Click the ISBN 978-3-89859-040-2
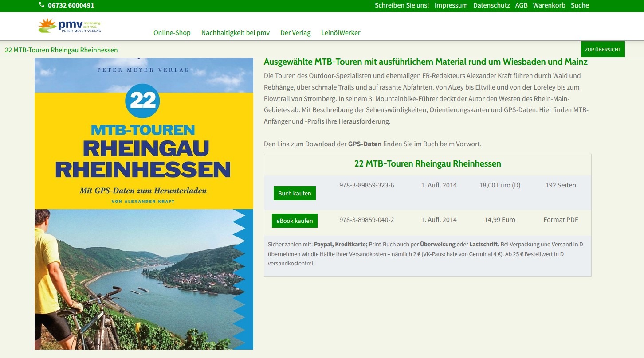Image resolution: width=644 pixels, height=358 pixels. coord(367,220)
